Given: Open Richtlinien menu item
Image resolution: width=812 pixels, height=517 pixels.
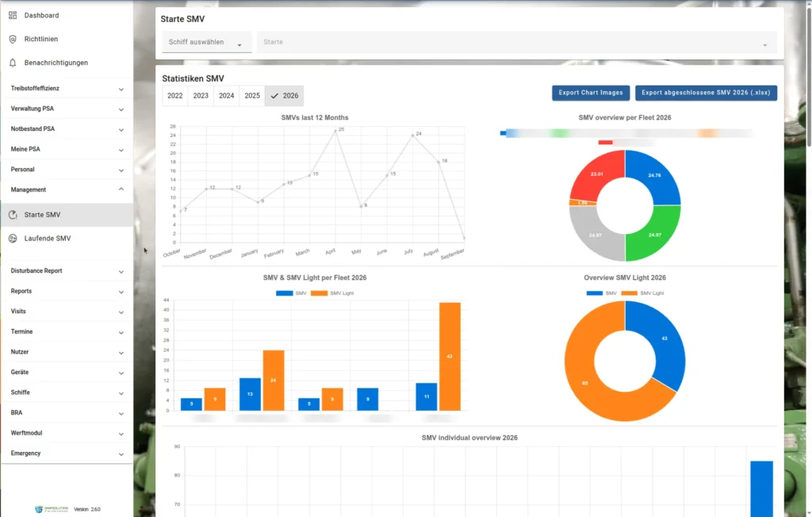Looking at the screenshot, I should (67, 39).
